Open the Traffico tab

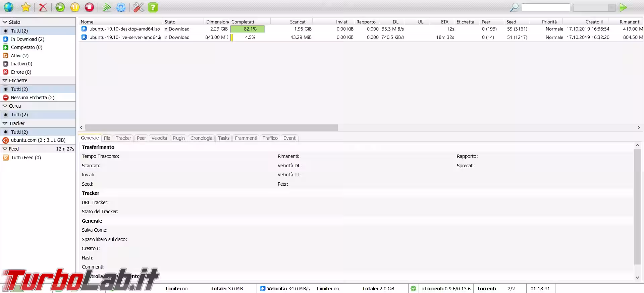270,138
